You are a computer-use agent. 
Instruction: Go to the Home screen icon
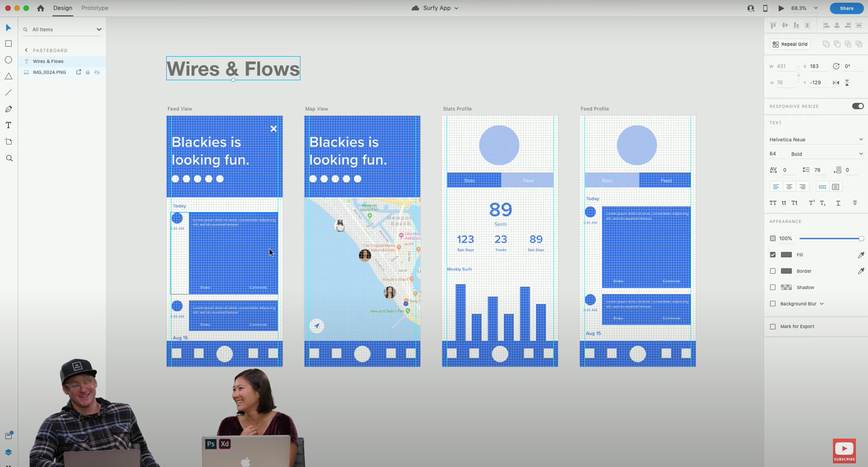pos(41,8)
